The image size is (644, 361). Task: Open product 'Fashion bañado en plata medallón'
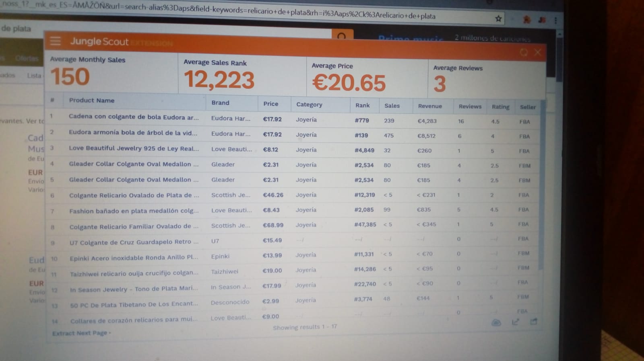(134, 211)
